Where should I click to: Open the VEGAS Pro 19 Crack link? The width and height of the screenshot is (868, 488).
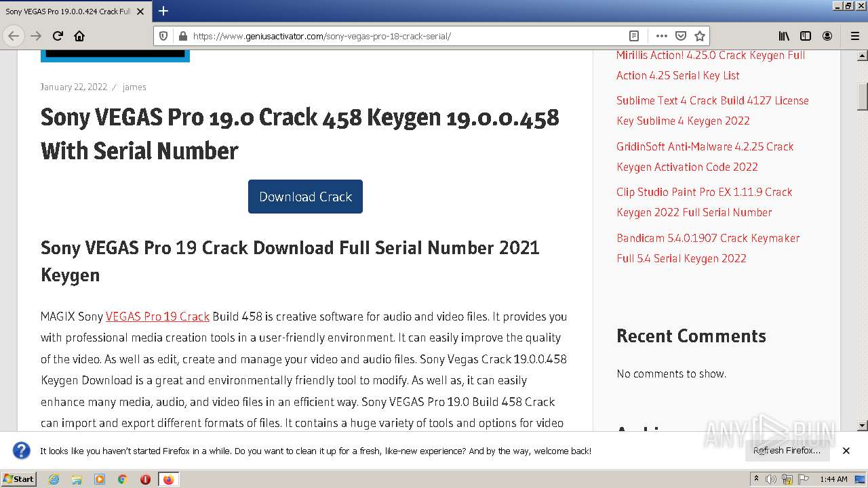(x=157, y=317)
